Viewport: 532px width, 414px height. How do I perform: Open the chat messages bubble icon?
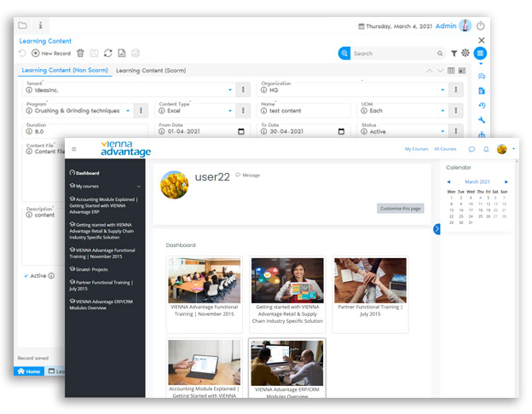coord(471,149)
